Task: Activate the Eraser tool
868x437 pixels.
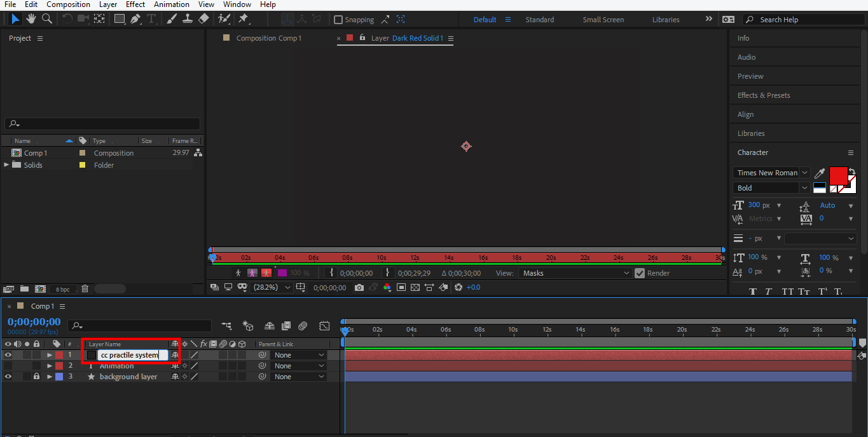Action: 203,19
